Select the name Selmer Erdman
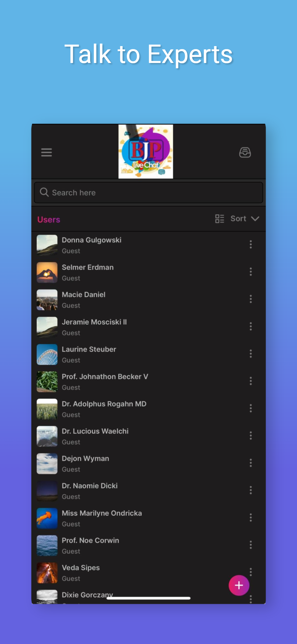The height and width of the screenshot is (644, 297). pyautogui.click(x=88, y=267)
